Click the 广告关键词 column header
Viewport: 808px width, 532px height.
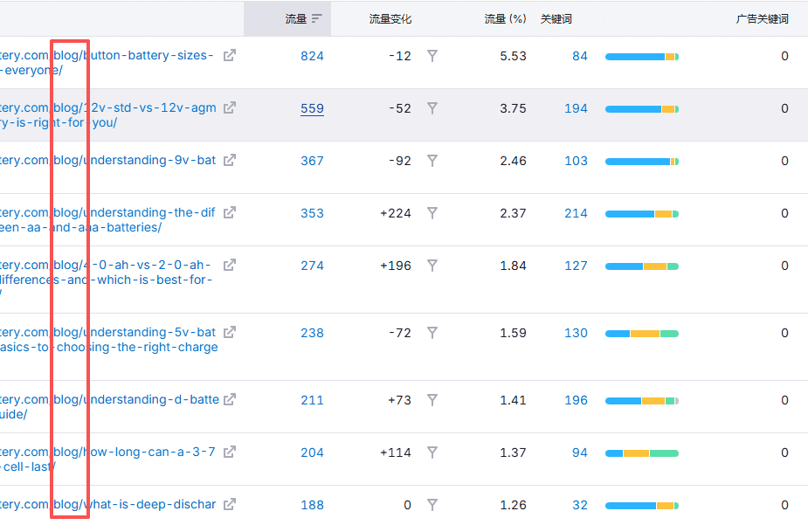(762, 18)
